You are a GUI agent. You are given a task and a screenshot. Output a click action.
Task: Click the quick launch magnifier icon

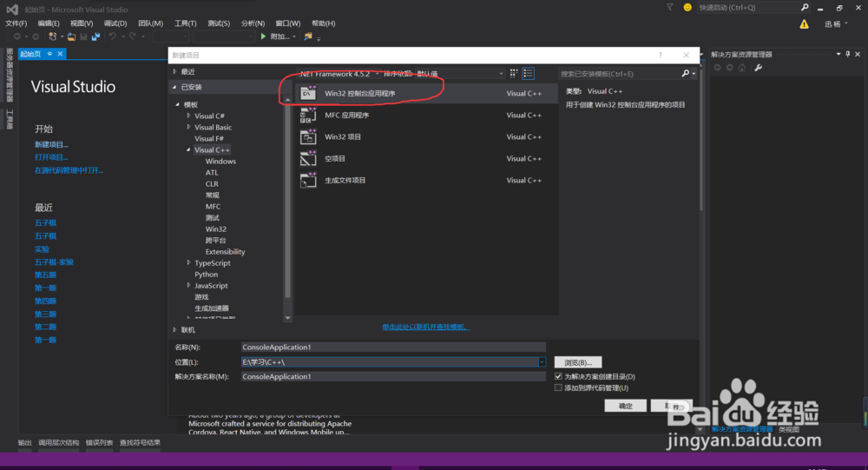805,7
